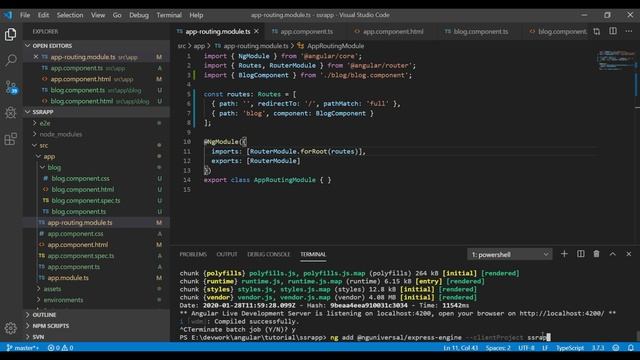Close the app-routing.module.ts tab
This screenshot has width=640, height=360.
tap(256, 31)
